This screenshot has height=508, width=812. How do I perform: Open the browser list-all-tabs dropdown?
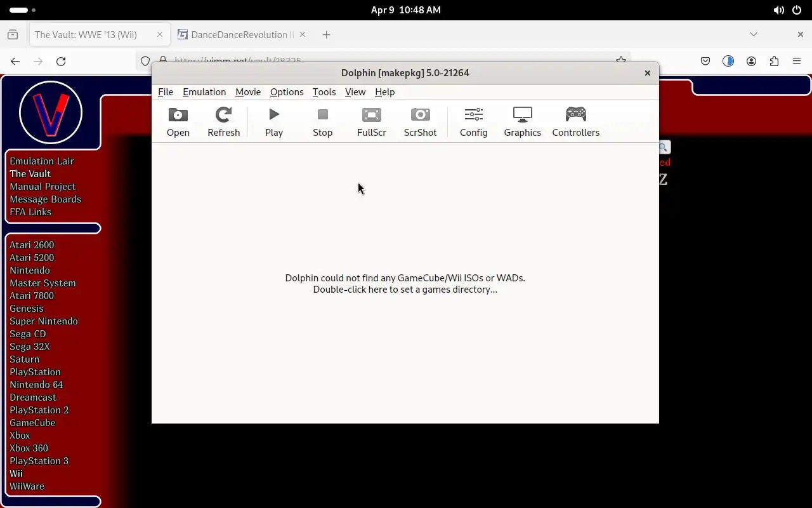point(754,34)
